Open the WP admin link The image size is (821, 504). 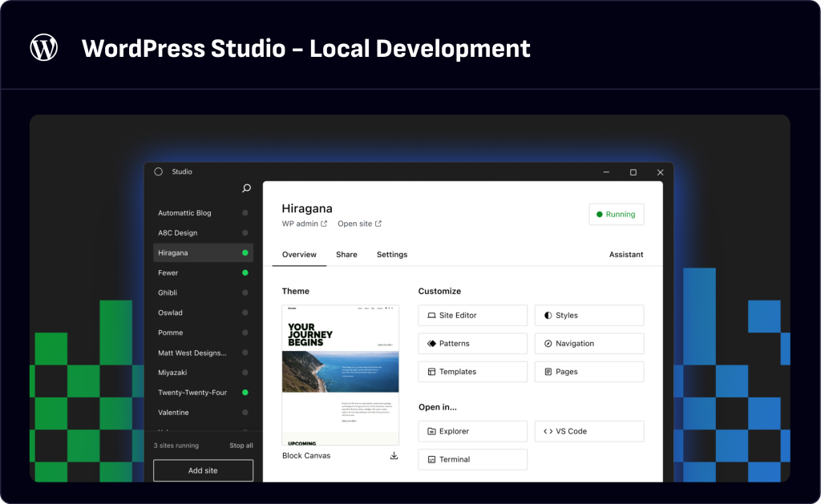304,224
